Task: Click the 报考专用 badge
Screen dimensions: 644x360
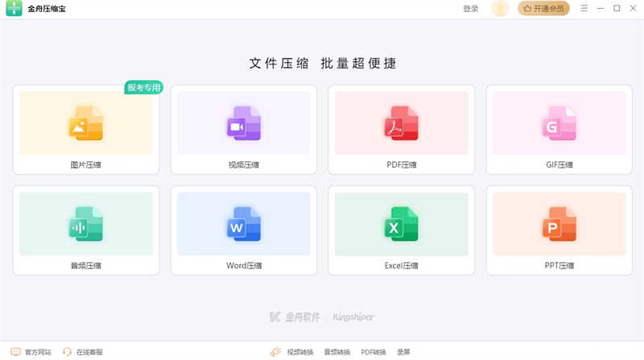Action: [x=144, y=88]
